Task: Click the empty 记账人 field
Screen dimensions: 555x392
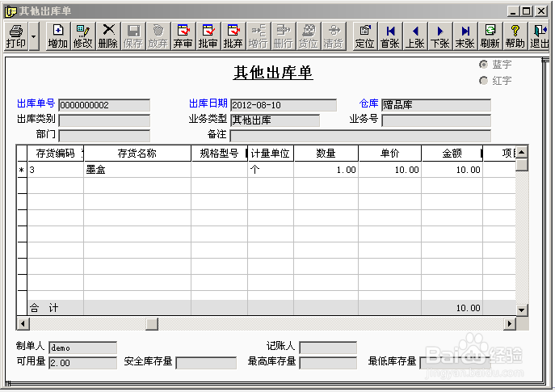Action: 328,348
